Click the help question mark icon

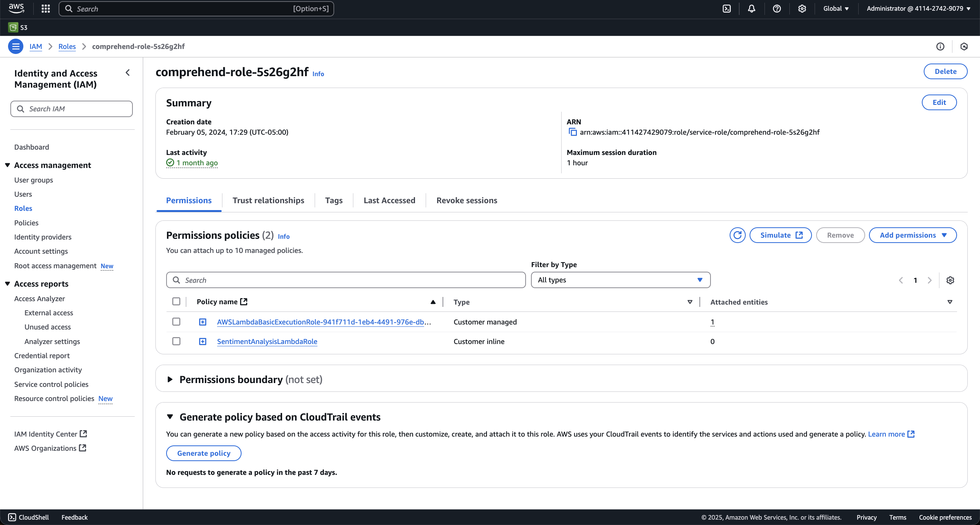[x=777, y=8]
